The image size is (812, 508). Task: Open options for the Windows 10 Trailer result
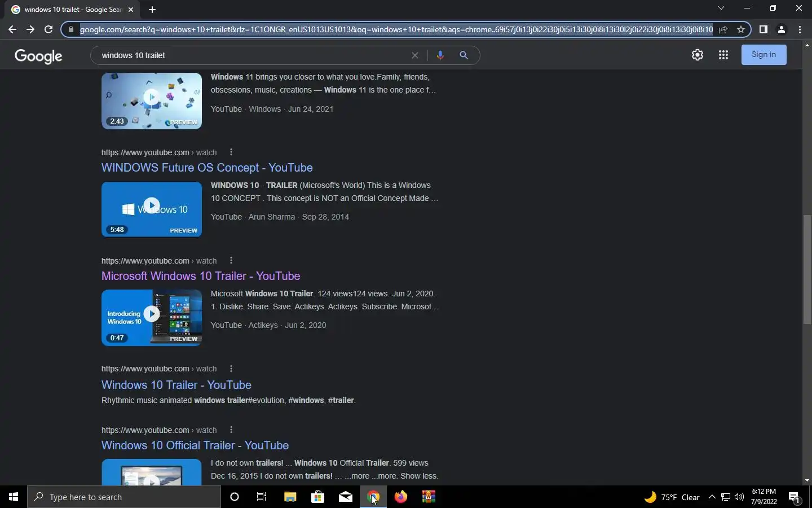[231, 369]
